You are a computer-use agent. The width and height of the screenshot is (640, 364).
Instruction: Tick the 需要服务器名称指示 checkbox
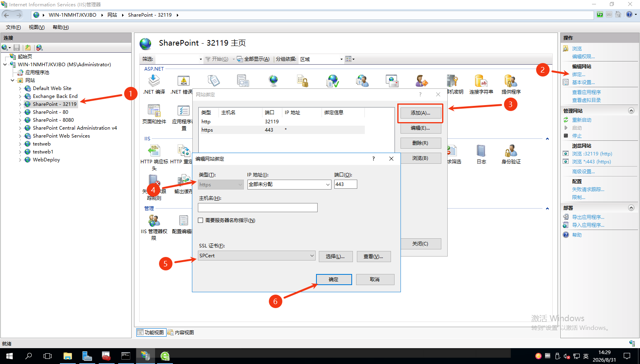[201, 220]
